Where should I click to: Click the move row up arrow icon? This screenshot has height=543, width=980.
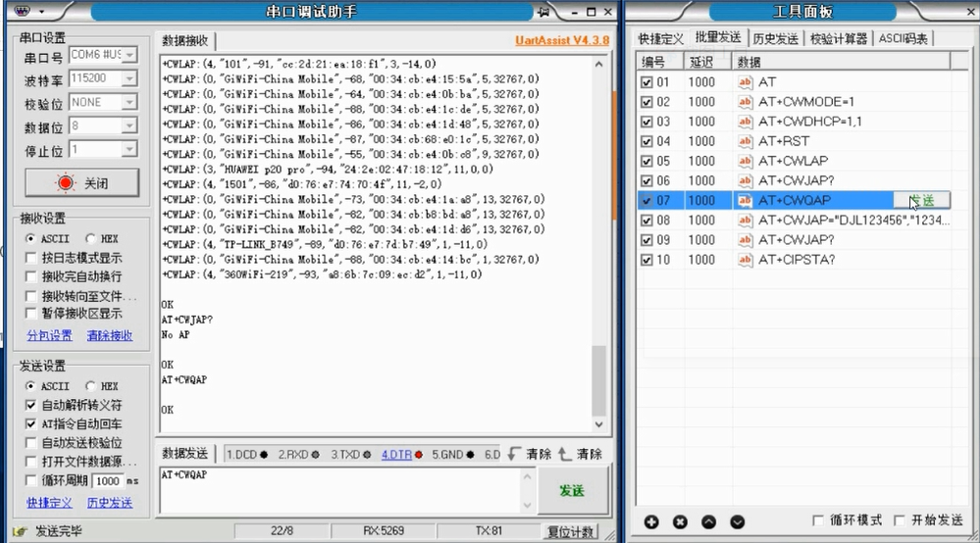pyautogui.click(x=708, y=521)
